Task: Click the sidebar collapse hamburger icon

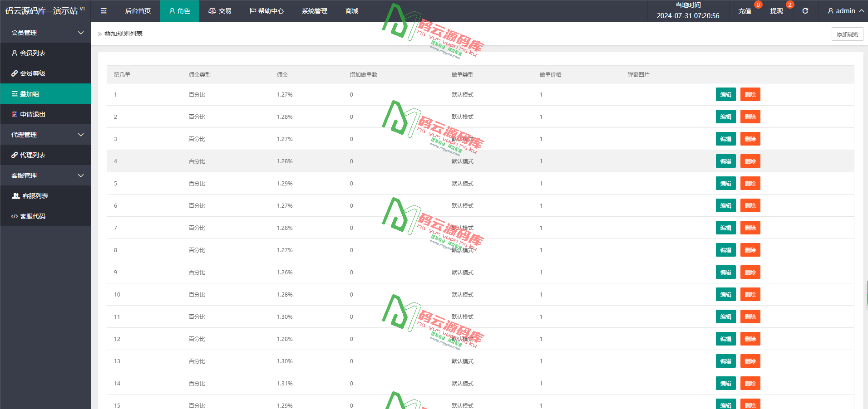Action: [x=104, y=11]
